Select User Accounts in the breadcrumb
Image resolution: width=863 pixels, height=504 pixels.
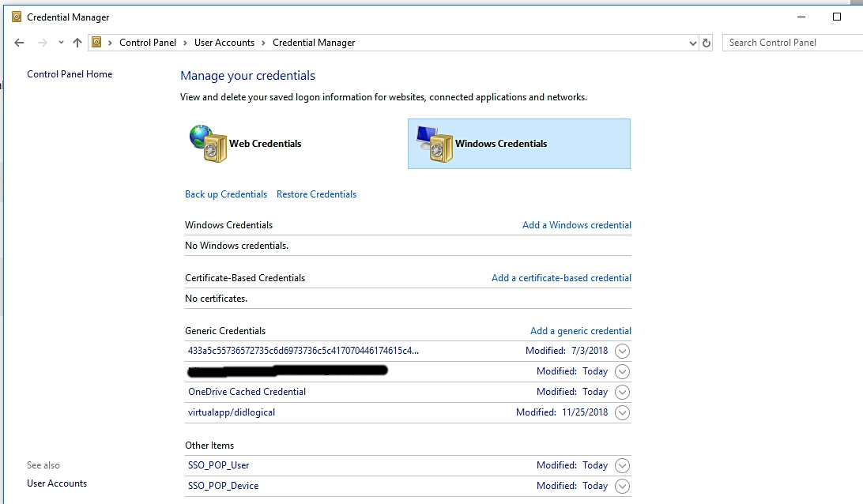(x=224, y=43)
